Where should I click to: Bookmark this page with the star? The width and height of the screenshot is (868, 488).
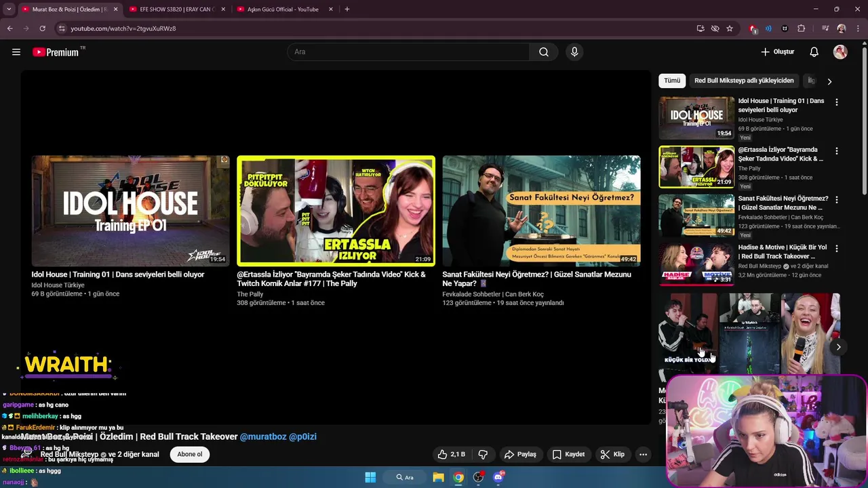730,28
